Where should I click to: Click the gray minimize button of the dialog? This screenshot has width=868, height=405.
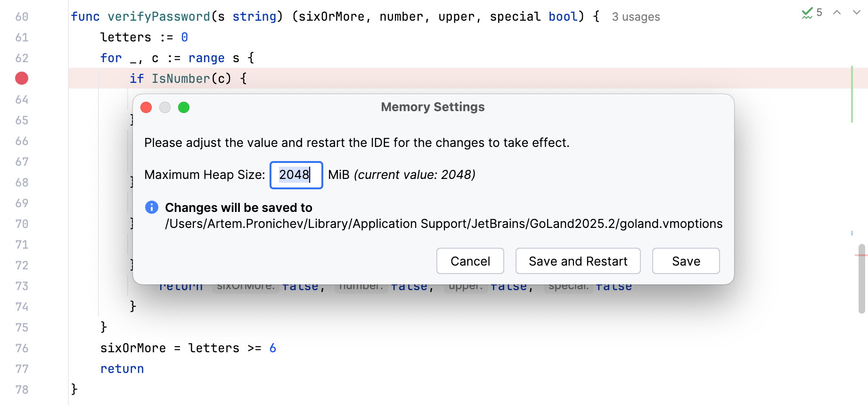pyautogui.click(x=165, y=107)
